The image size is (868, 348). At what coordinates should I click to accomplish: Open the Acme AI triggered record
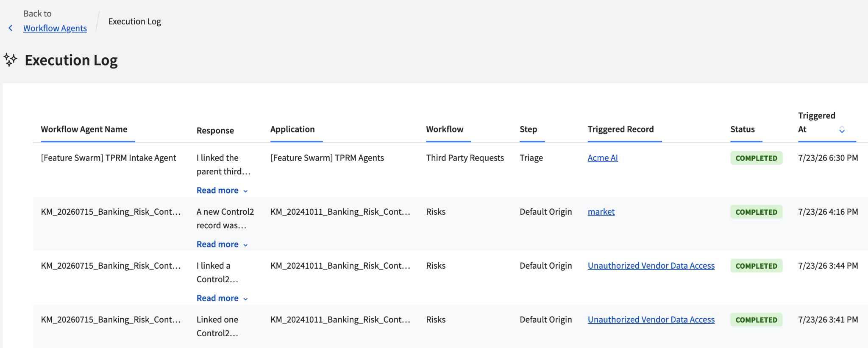click(603, 158)
